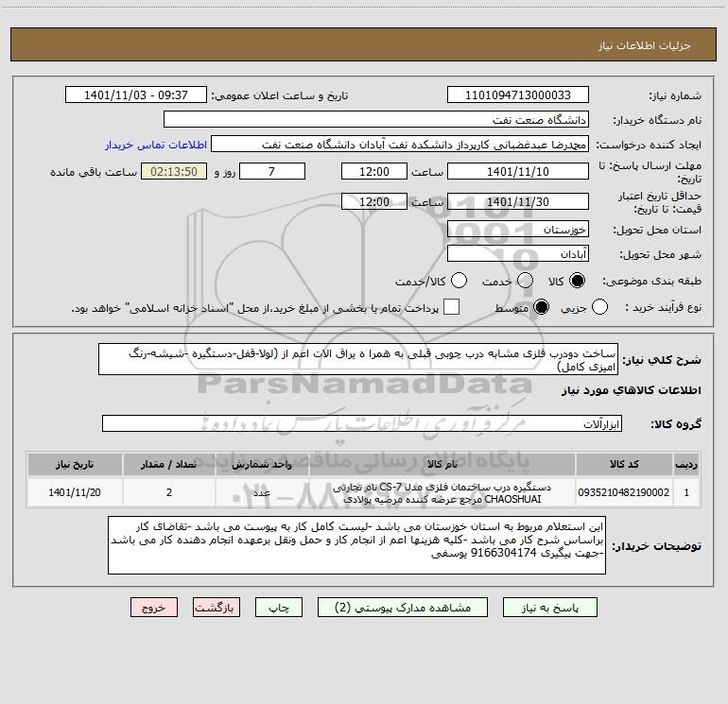The image size is (728, 704).
Task: Click the خوزستان province field
Action: pos(518,230)
